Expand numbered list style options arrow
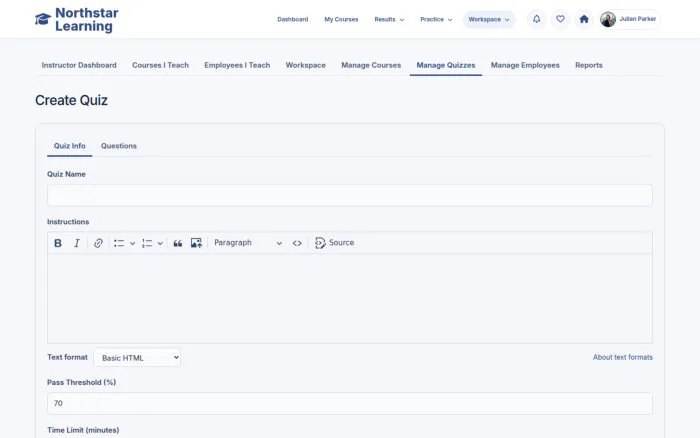The height and width of the screenshot is (438, 700). pos(160,243)
